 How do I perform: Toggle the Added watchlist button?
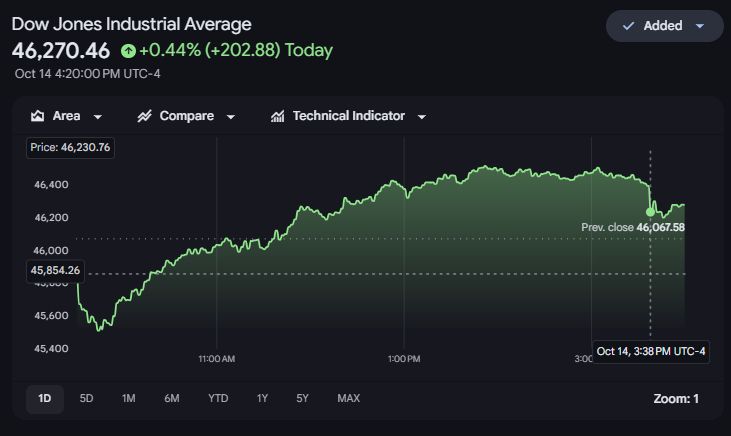click(664, 26)
